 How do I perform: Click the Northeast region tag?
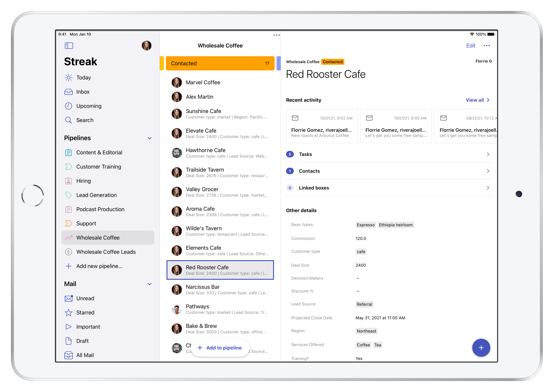[366, 331]
